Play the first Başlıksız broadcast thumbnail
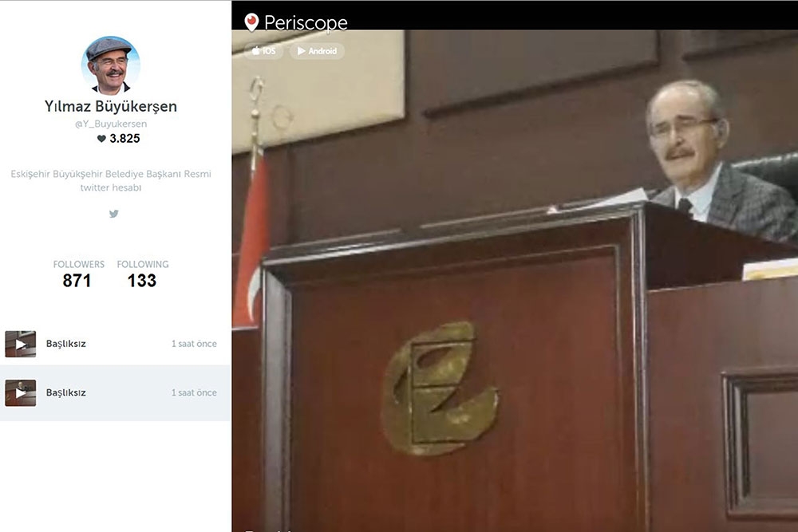Image resolution: width=798 pixels, height=532 pixels. point(21,344)
